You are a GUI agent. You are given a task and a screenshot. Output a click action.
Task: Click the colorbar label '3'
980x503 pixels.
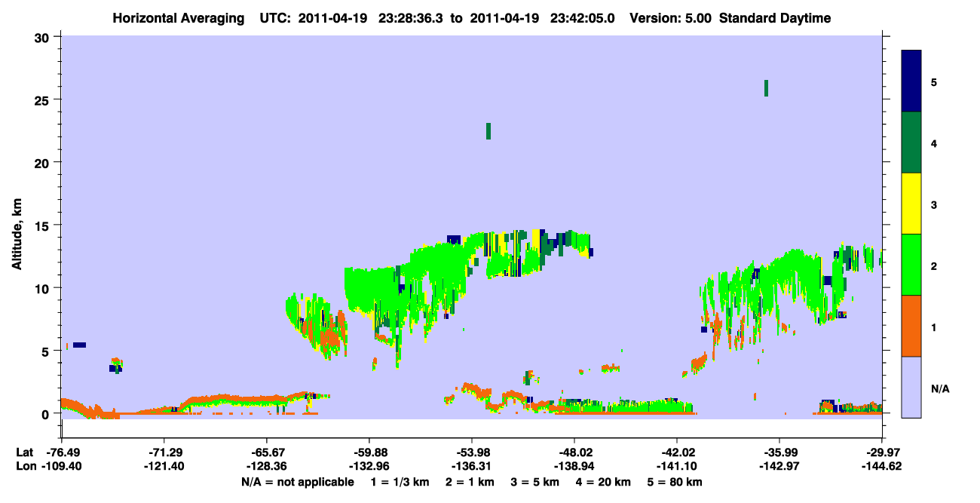coord(934,204)
